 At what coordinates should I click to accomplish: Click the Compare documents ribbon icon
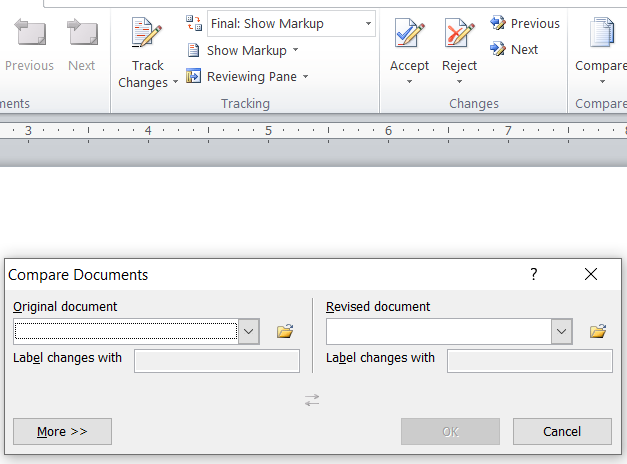[602, 34]
